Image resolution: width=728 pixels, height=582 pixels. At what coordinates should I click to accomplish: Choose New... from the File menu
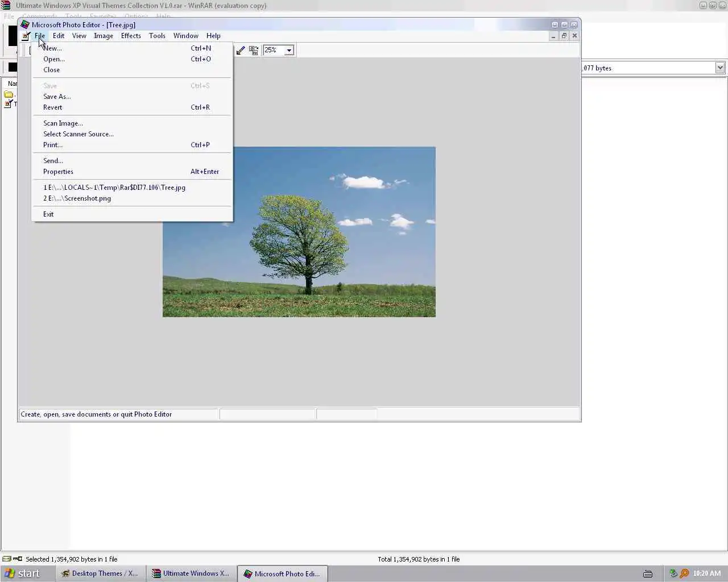[132, 48]
